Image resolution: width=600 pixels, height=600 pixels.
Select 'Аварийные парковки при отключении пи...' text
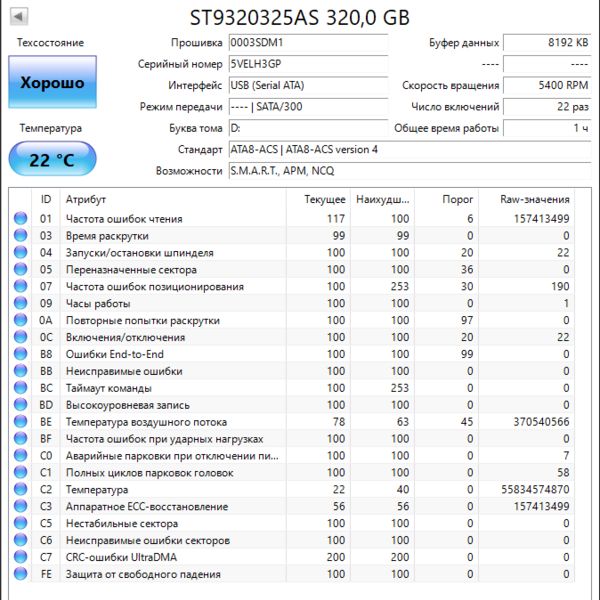point(172,456)
